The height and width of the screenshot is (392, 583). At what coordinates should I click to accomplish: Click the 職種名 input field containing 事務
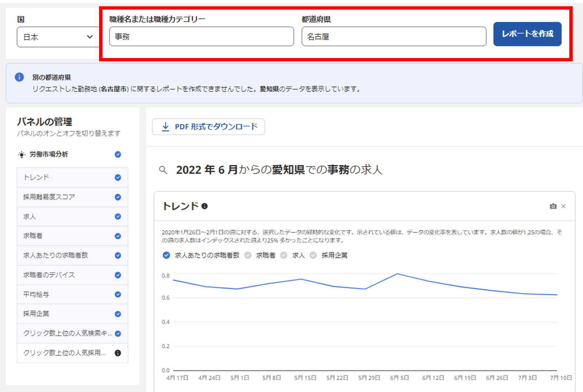click(x=201, y=37)
